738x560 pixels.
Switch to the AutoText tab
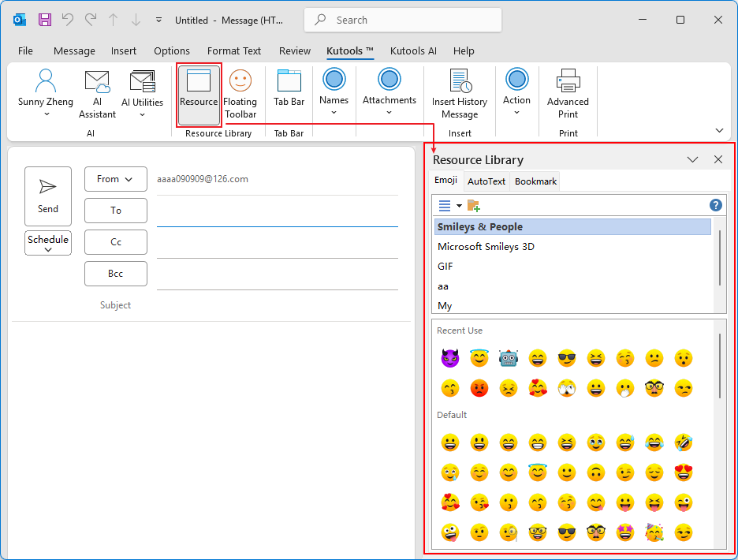tap(486, 181)
